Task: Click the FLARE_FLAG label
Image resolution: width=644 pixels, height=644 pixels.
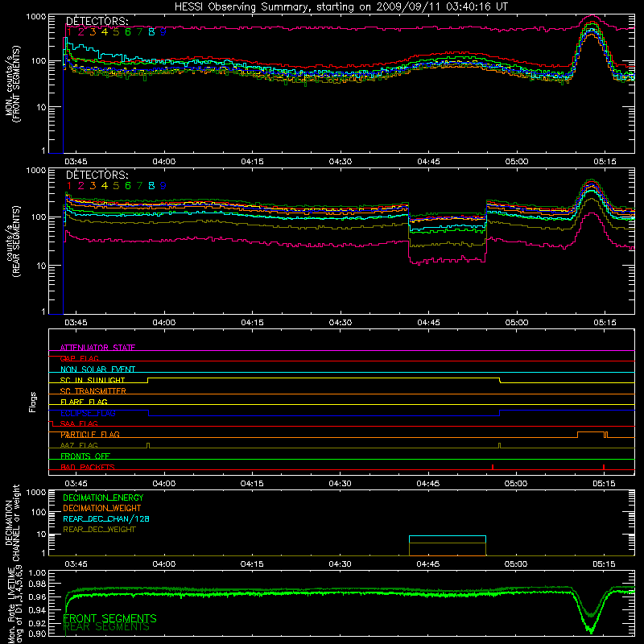Action: pyautogui.click(x=84, y=402)
